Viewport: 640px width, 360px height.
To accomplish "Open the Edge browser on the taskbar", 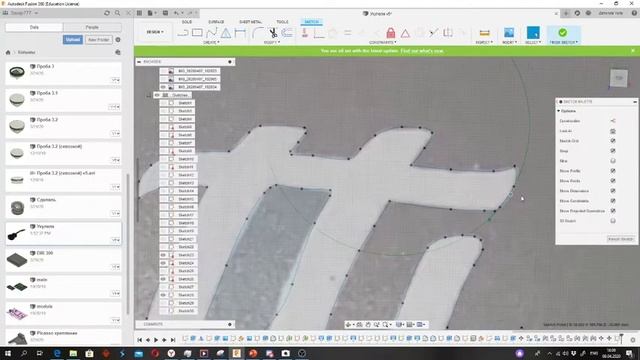I will 57,353.
